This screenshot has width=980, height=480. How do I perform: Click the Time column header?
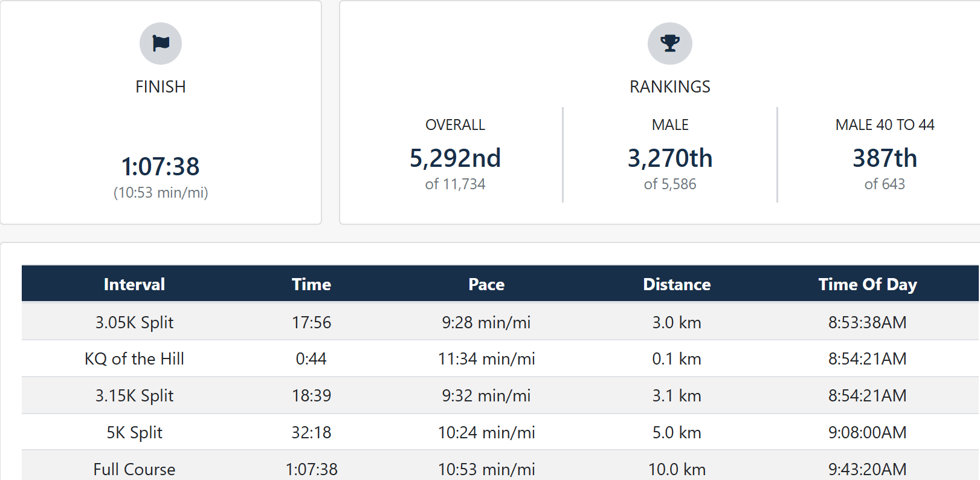(x=311, y=284)
